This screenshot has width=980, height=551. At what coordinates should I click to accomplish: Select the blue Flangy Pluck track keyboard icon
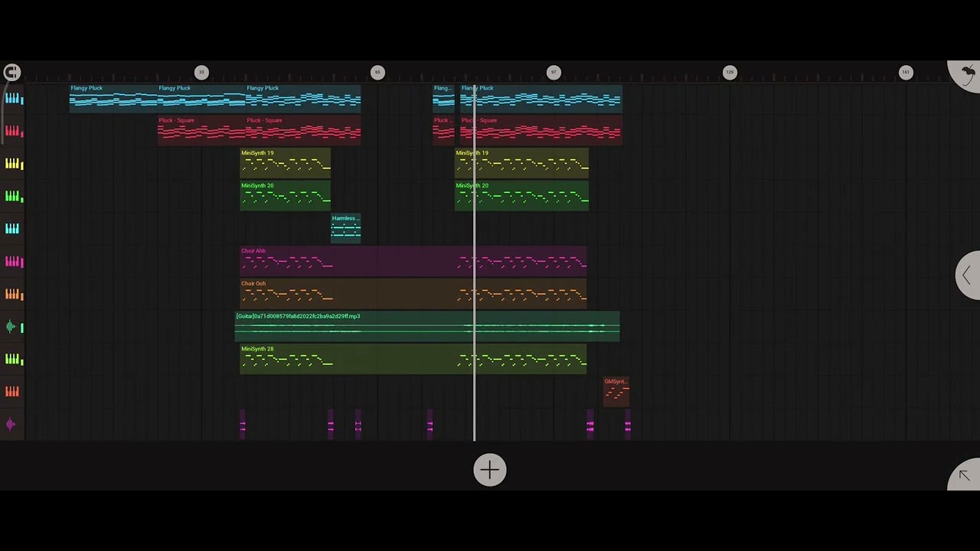pyautogui.click(x=14, y=98)
